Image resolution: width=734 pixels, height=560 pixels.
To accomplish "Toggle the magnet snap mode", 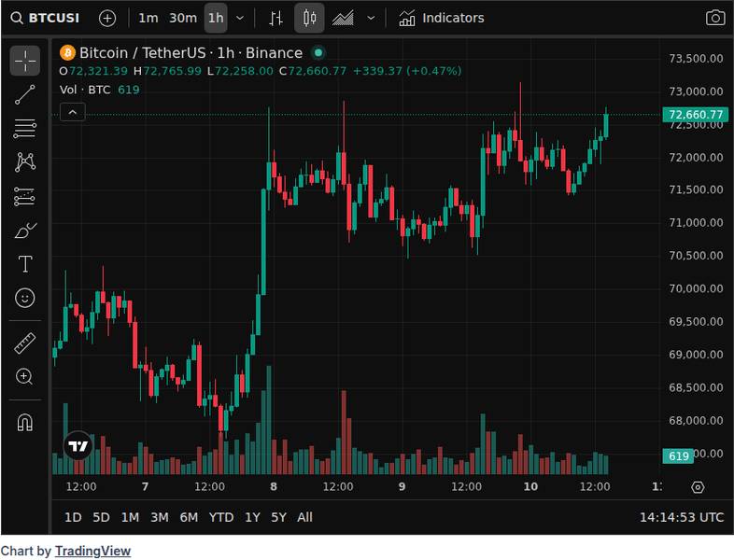I will (25, 422).
